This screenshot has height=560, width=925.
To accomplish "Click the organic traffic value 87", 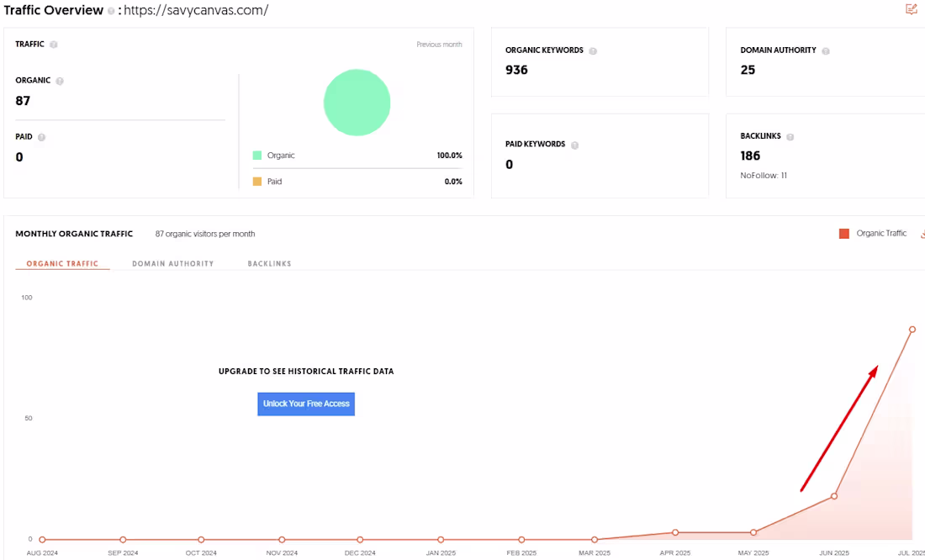I will point(23,101).
